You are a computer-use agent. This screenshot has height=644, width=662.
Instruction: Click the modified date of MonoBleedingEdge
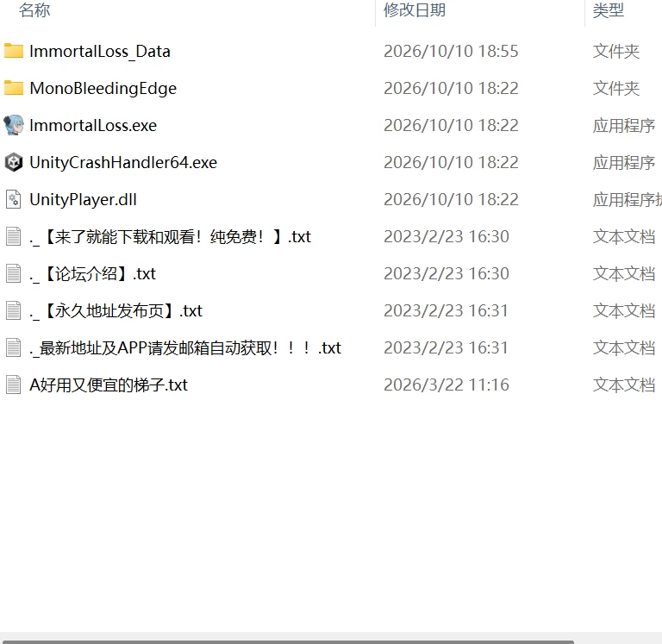click(x=451, y=88)
